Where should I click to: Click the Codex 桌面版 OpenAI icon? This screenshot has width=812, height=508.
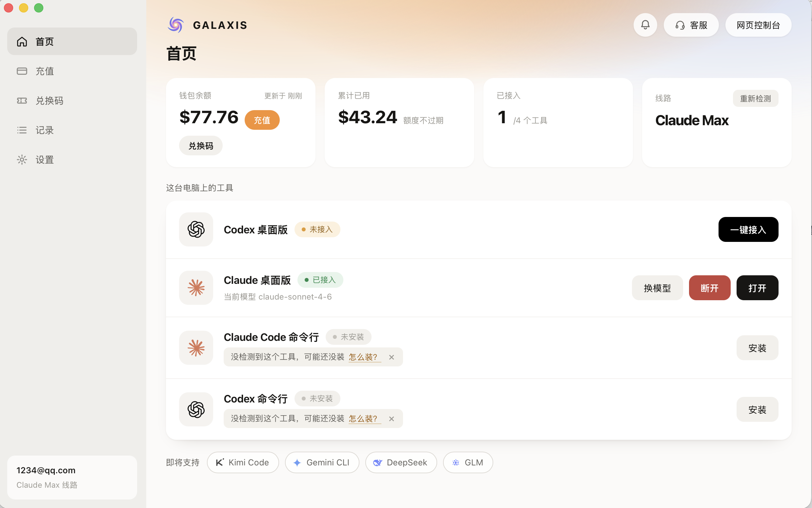coord(196,229)
